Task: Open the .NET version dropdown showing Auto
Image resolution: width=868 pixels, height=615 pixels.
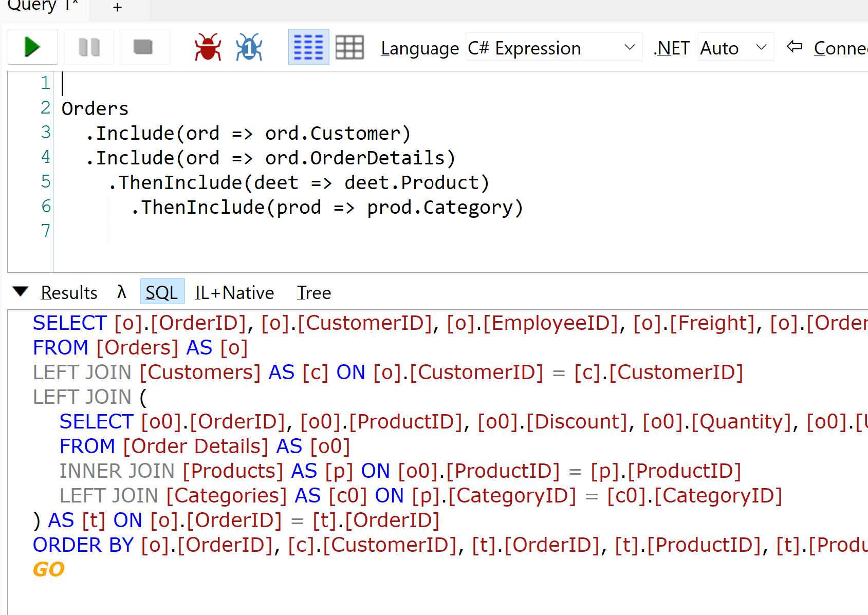Action: pos(735,48)
